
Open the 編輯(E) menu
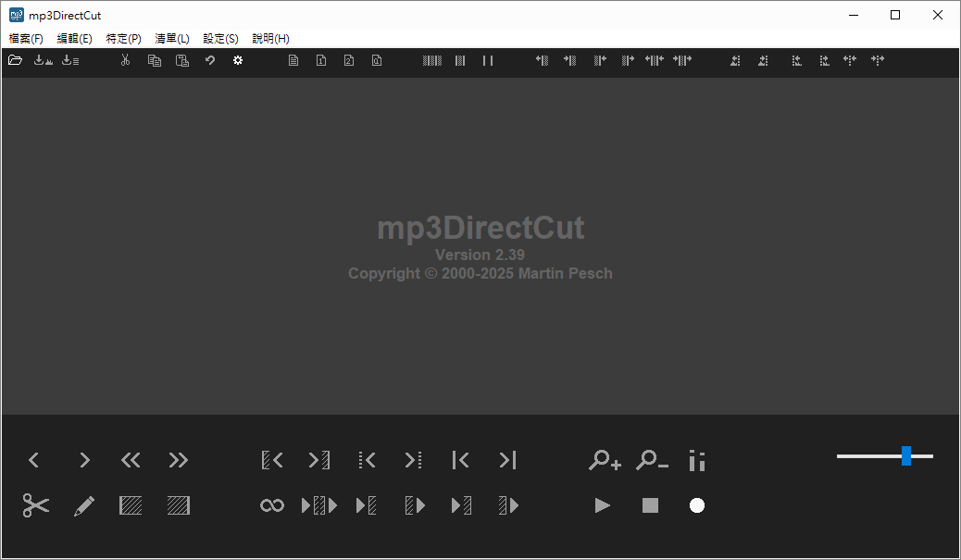point(74,39)
